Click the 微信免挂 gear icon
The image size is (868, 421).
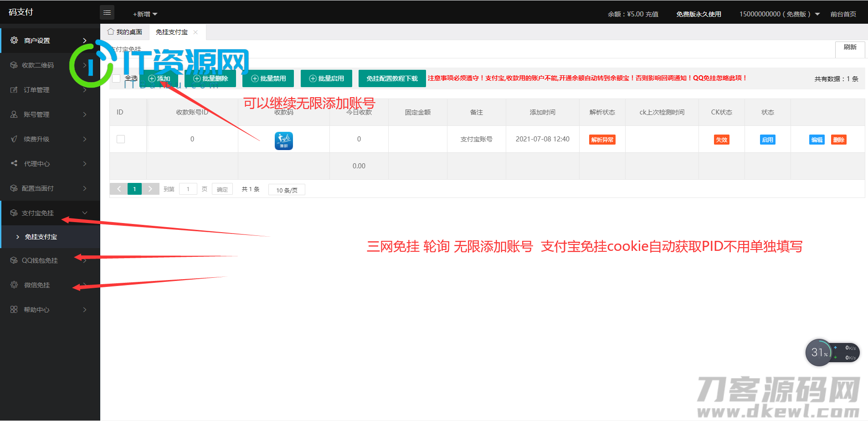pyautogui.click(x=14, y=285)
